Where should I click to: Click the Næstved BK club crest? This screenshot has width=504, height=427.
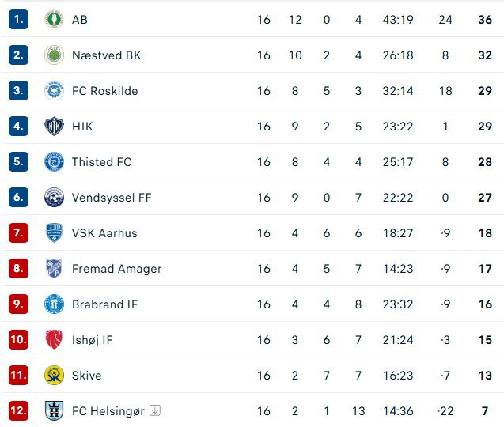pyautogui.click(x=54, y=55)
